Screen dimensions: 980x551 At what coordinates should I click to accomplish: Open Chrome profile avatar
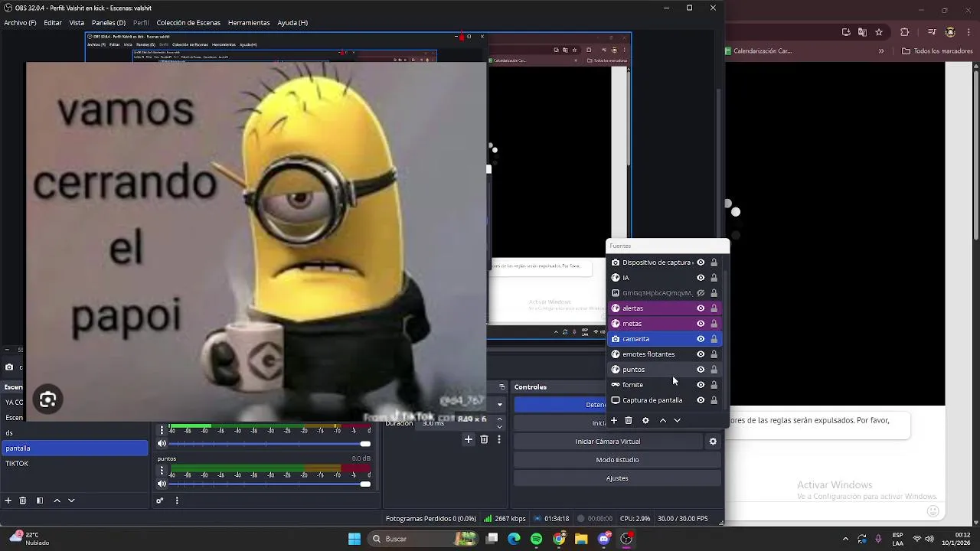click(x=950, y=32)
